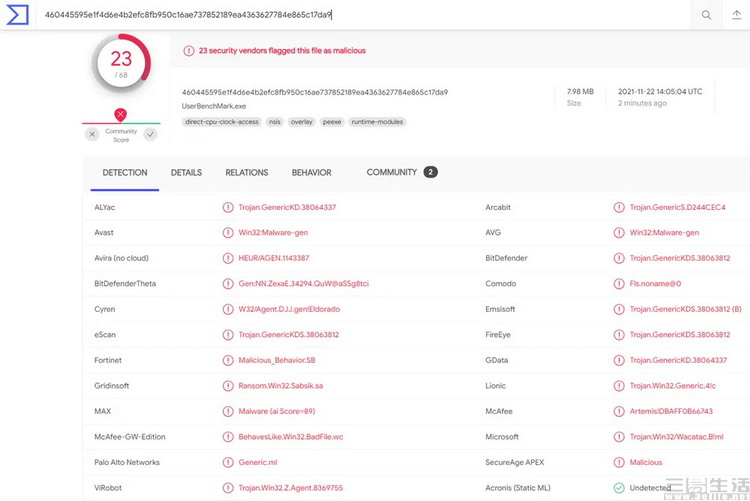Open the RELATIONS tab
Viewport: 750px width, 501px height.
(247, 173)
